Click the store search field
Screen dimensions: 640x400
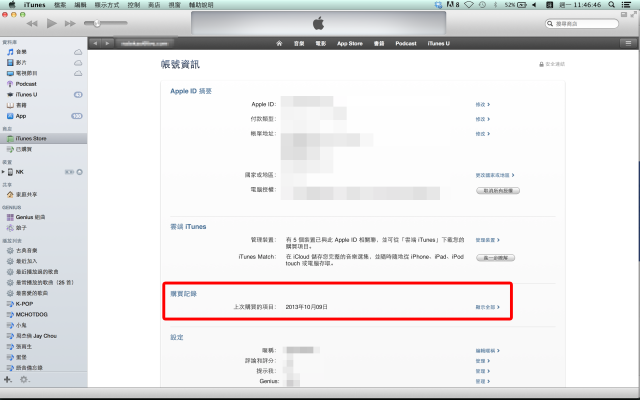pyautogui.click(x=582, y=24)
